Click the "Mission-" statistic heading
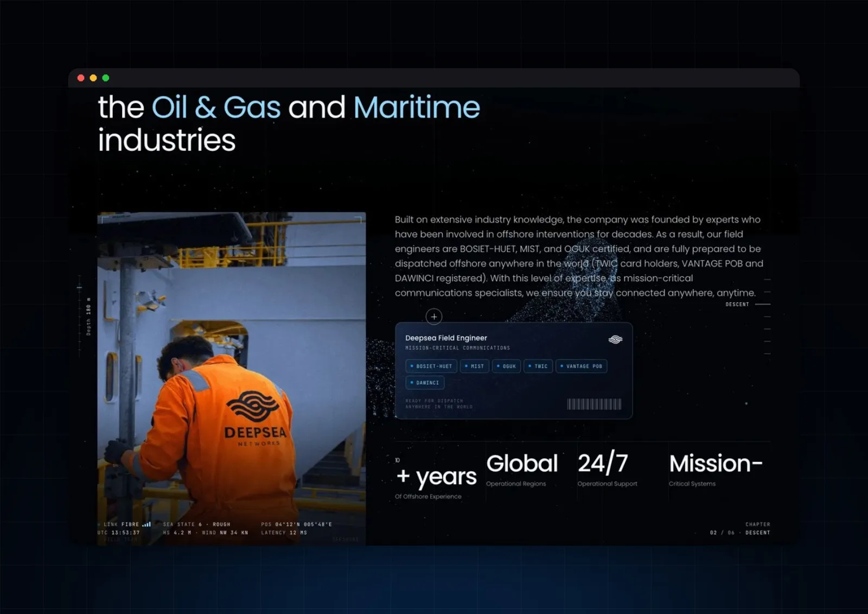Screen dimensions: 868x614 pyautogui.click(x=716, y=464)
